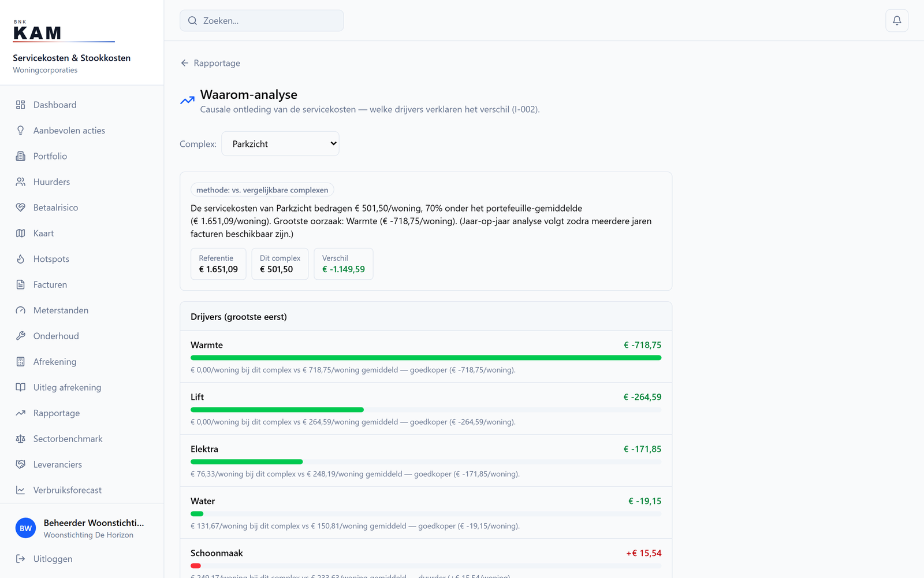924x578 pixels.
Task: Click the Aanbevolen acties lightbulb icon
Action: point(21,131)
